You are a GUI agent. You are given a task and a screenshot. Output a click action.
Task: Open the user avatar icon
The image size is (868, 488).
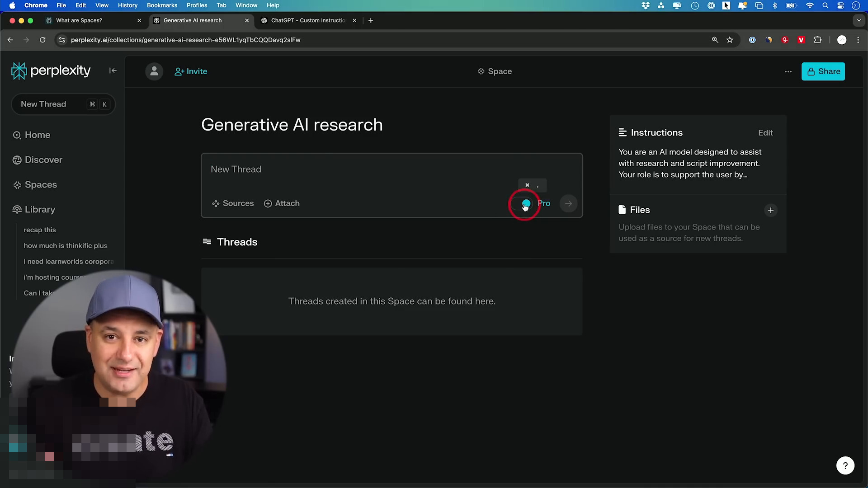(x=154, y=71)
